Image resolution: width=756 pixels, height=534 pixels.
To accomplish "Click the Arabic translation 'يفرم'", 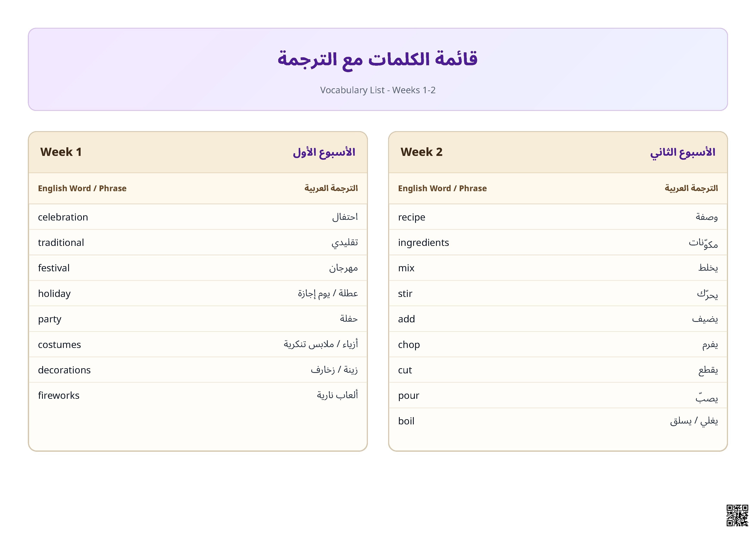I will click(710, 345).
